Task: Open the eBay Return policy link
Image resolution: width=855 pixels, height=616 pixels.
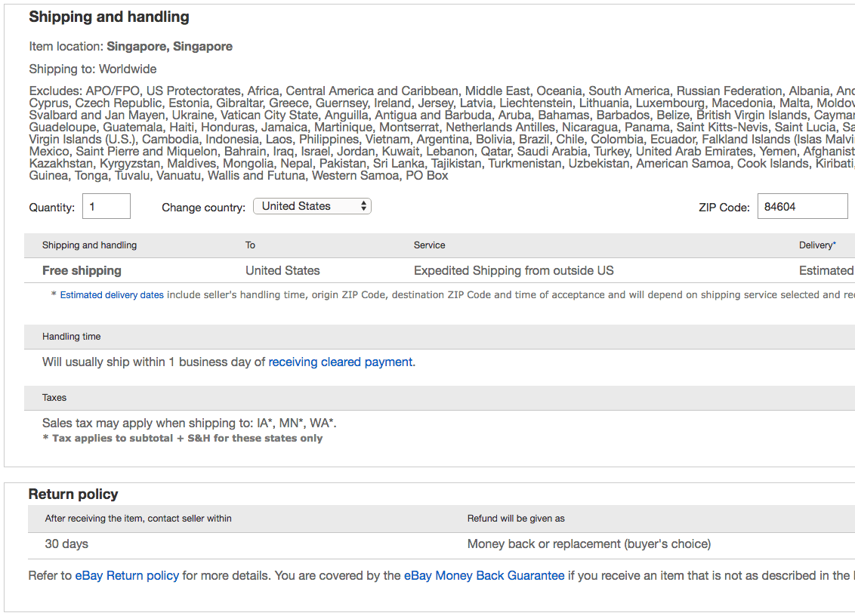Action: 127,575
